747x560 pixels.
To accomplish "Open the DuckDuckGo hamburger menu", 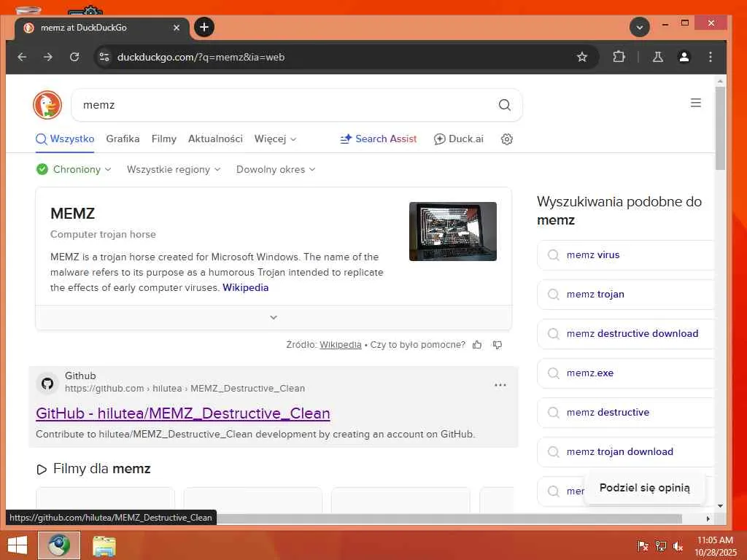I will pyautogui.click(x=695, y=103).
